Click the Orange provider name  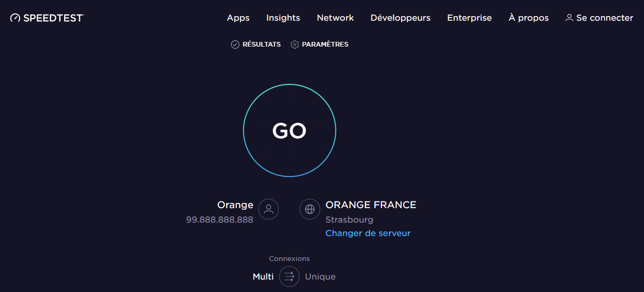point(235,205)
